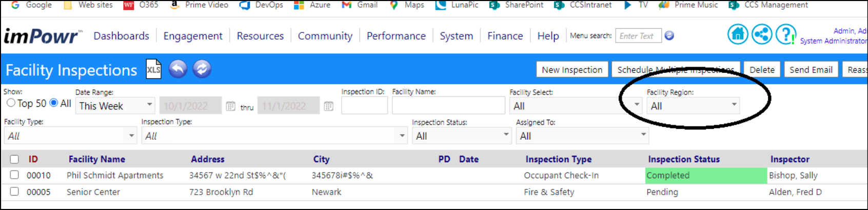
Task: Open the CCS Management bookmark
Action: [x=768, y=5]
